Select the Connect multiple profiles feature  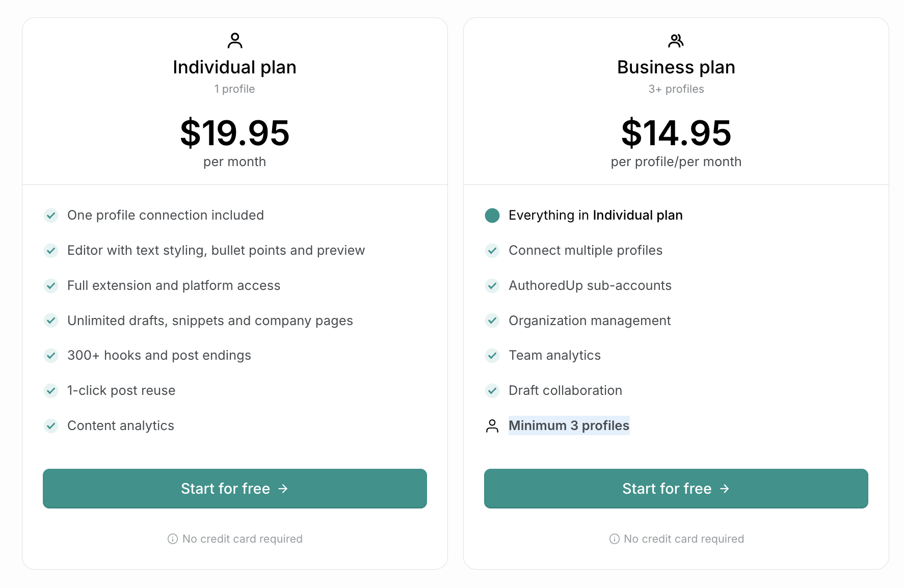coord(586,250)
